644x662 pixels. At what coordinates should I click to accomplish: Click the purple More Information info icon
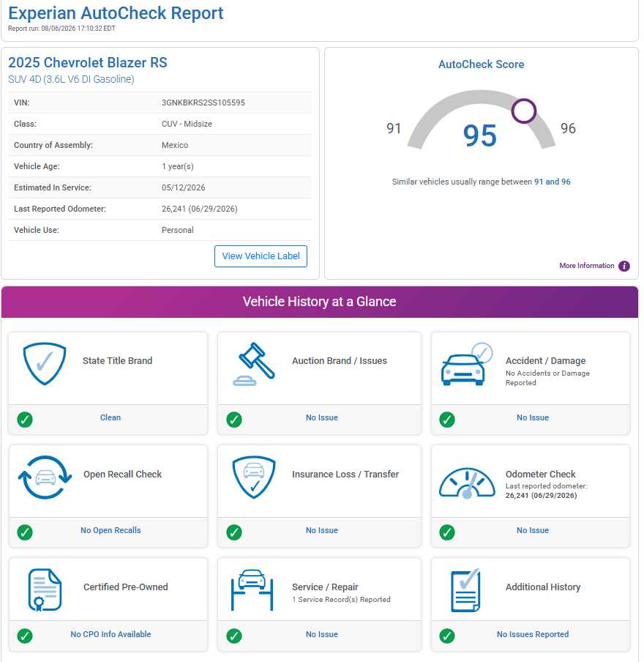click(x=624, y=266)
